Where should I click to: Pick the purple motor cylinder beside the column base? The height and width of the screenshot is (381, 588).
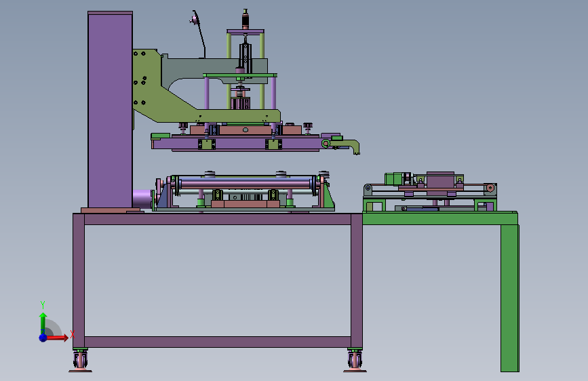click(142, 199)
